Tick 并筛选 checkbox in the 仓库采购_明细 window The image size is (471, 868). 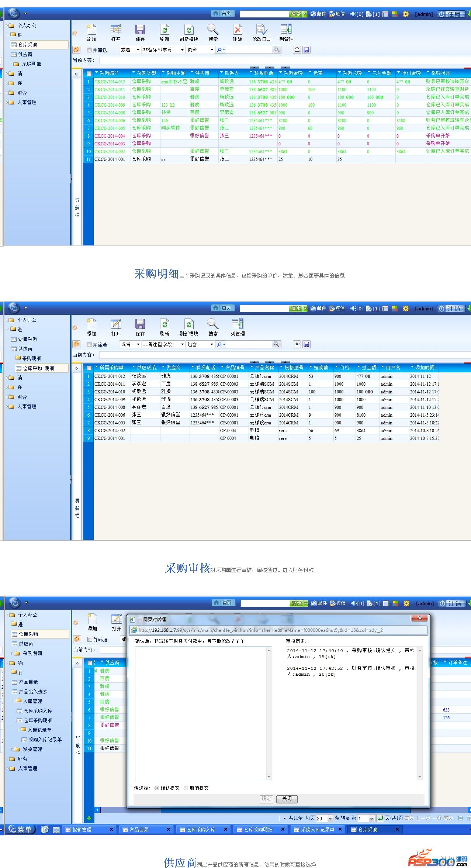pyautogui.click(x=89, y=344)
